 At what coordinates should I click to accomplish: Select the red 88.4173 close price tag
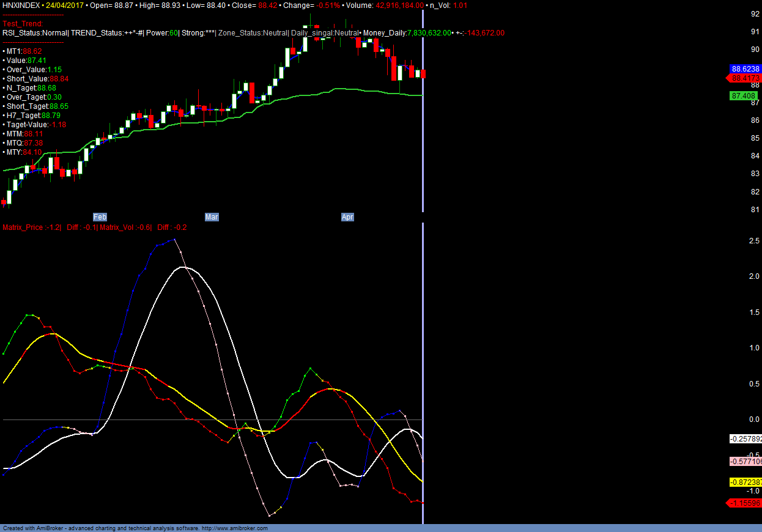click(744, 78)
